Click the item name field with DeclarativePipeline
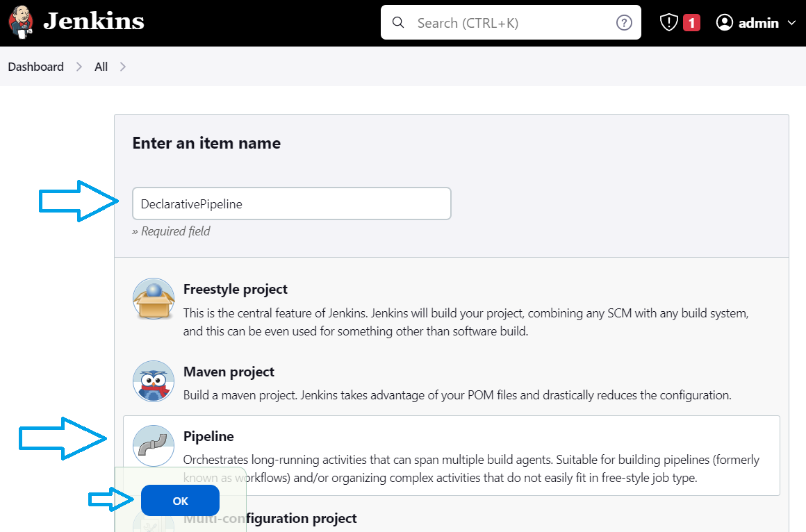Screen dimensions: 806x532 click(291, 204)
